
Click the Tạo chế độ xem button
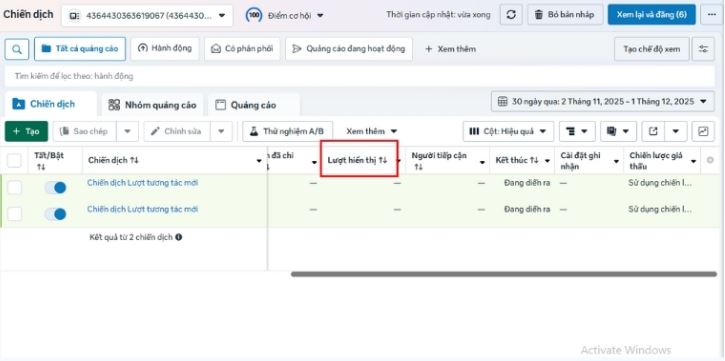click(x=651, y=49)
